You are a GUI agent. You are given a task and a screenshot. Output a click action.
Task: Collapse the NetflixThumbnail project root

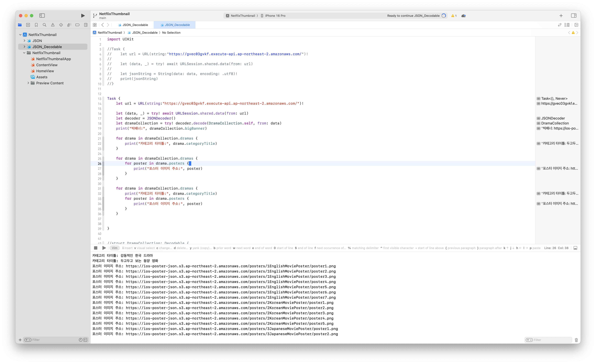point(20,35)
